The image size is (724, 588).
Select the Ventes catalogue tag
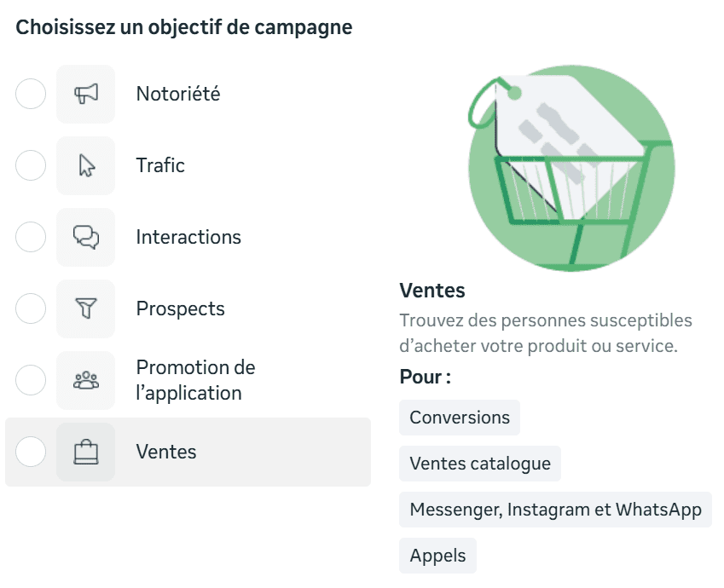[480, 464]
